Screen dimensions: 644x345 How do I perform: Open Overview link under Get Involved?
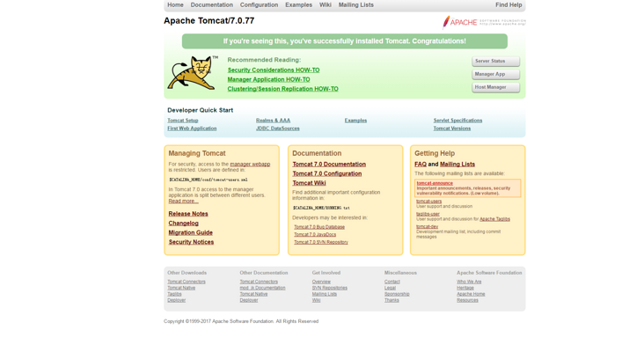pos(321,282)
